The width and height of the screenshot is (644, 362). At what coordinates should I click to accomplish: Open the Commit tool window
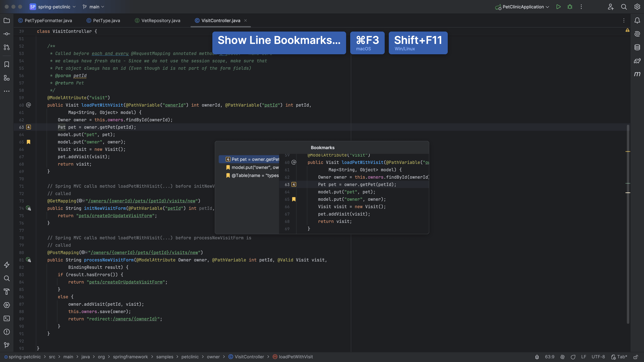coord(7,34)
